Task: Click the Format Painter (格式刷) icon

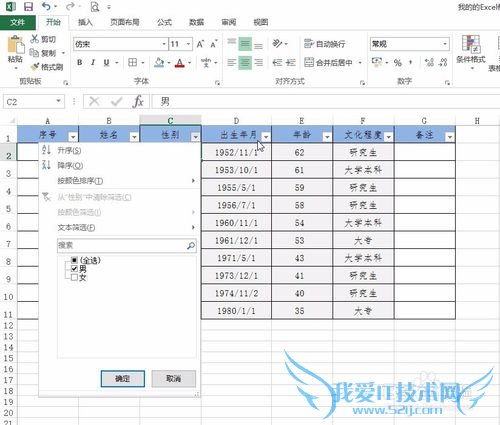Action: [34, 67]
